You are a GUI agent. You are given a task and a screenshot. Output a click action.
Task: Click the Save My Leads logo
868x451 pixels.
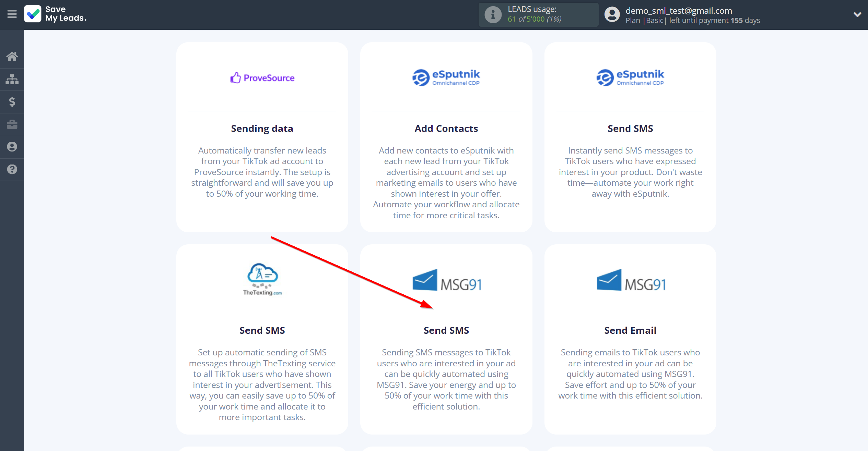[x=55, y=14]
